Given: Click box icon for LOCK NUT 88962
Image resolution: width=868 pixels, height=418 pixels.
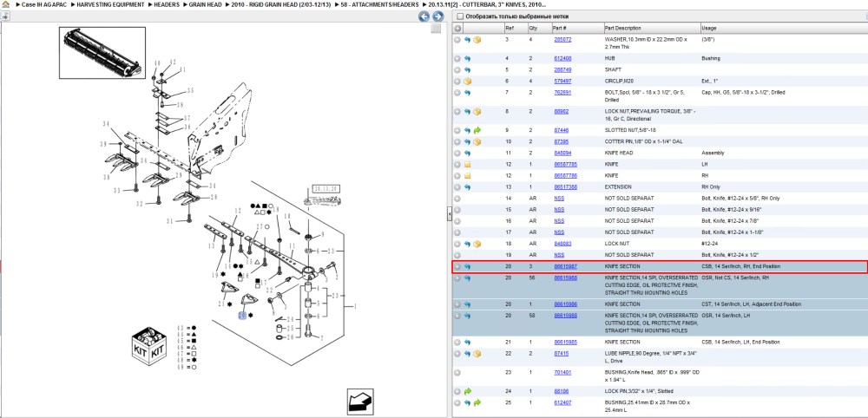Looking at the screenshot, I should 477,112.
